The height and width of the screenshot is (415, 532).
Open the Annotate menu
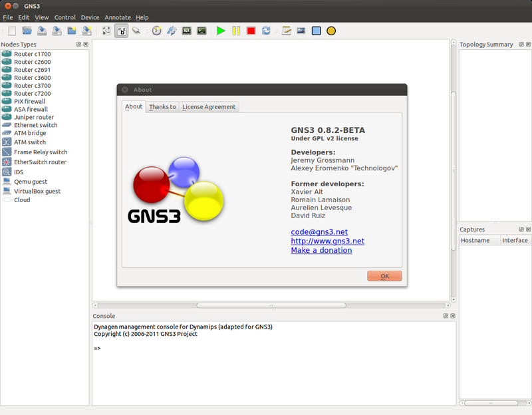click(117, 17)
